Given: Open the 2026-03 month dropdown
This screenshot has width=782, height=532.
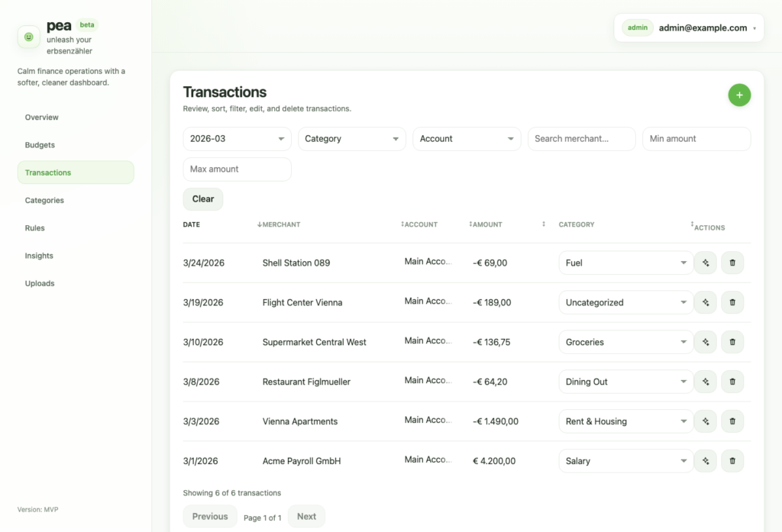Looking at the screenshot, I should point(237,139).
